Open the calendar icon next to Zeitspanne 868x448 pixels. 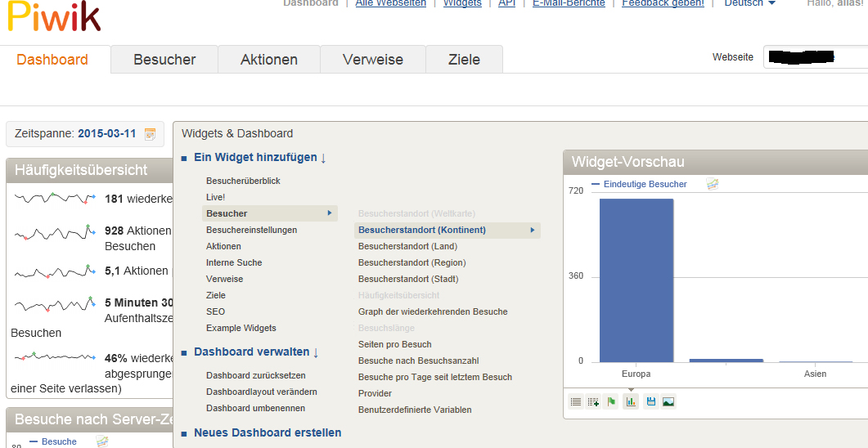pos(150,134)
